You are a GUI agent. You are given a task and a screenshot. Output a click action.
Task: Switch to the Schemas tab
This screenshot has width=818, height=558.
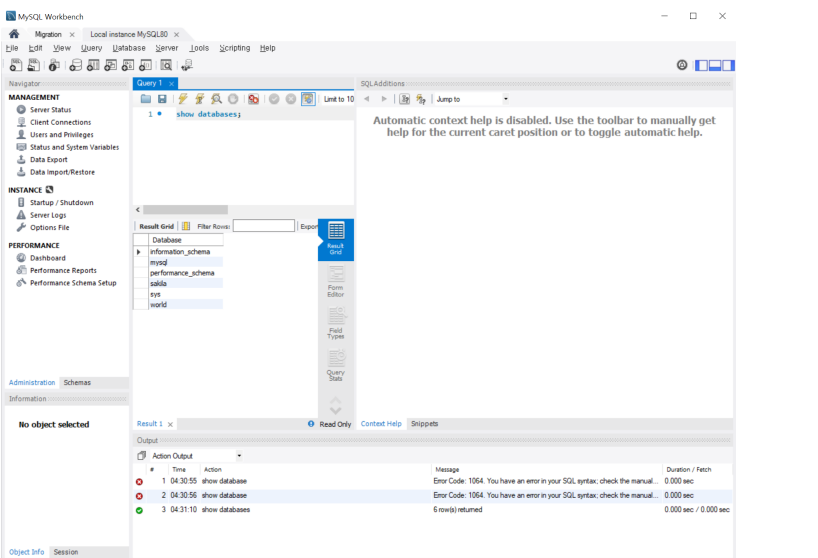[x=77, y=382]
